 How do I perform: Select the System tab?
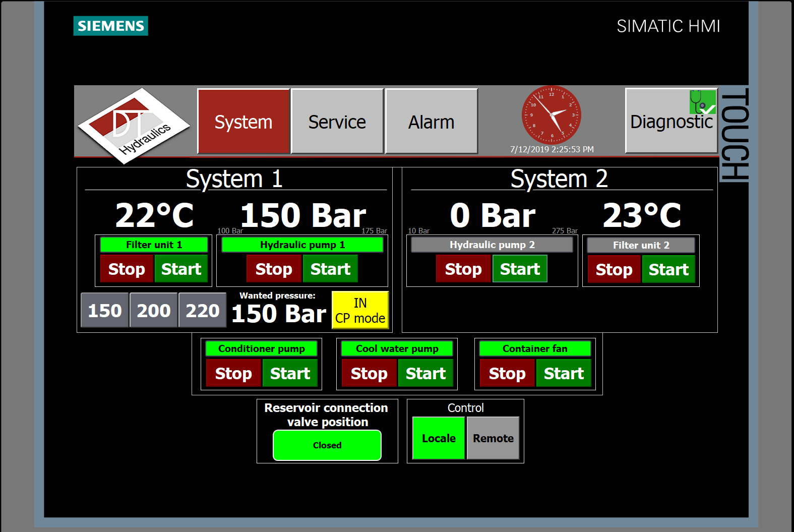click(x=243, y=122)
